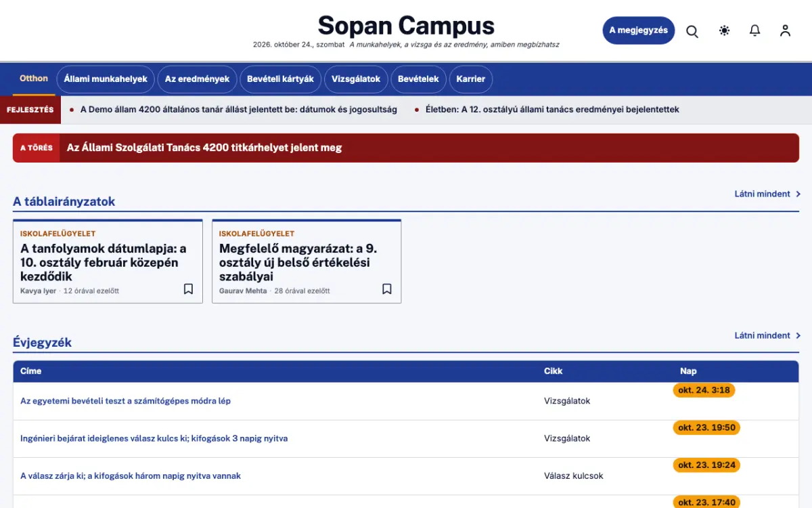
Task: Click the Címe column header
Action: (31, 371)
